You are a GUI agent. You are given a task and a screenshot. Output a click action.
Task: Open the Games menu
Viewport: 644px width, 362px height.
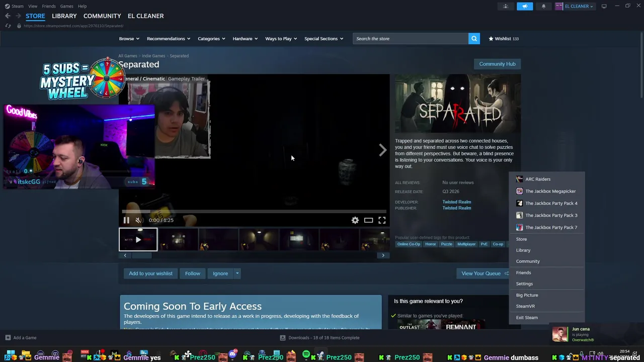coord(66,6)
